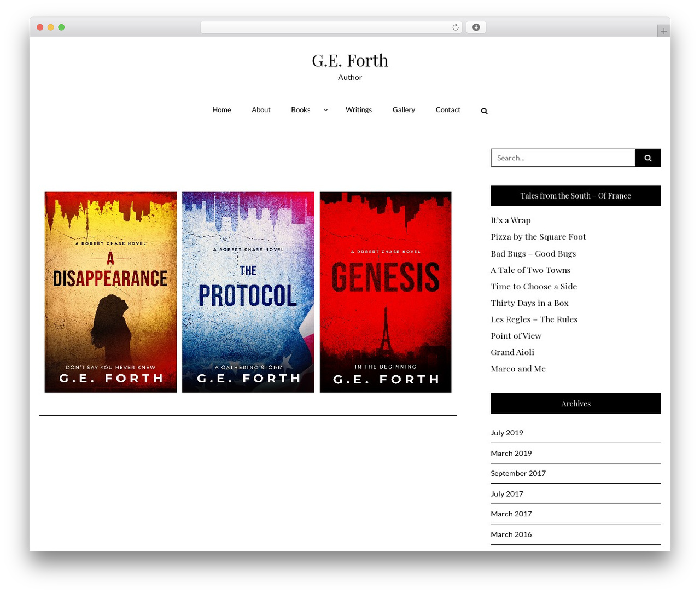Open A Disappearance book cover

(110, 292)
